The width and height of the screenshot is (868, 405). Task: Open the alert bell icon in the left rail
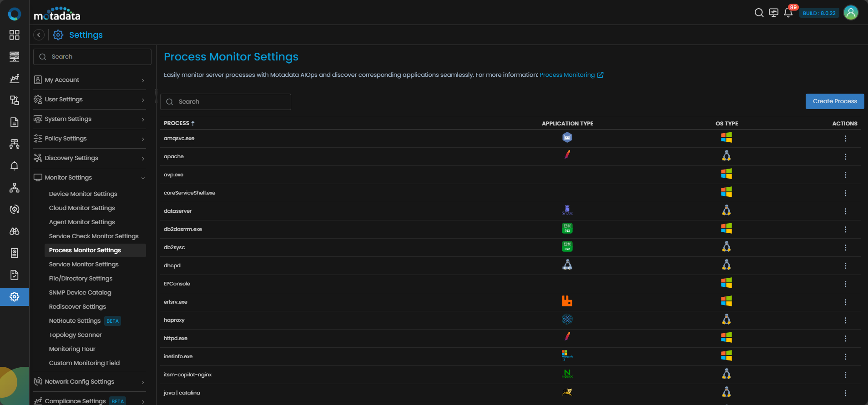coord(15,166)
